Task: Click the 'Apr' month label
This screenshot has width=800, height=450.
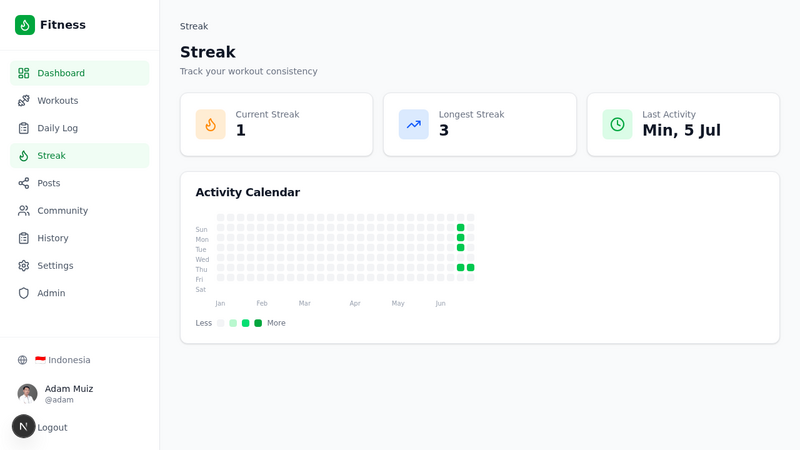Action: [355, 304]
